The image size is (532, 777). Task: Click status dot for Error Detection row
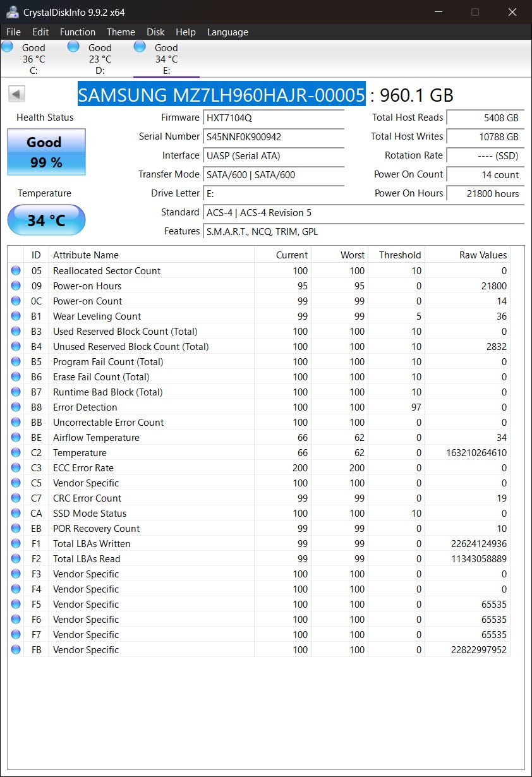tap(16, 407)
